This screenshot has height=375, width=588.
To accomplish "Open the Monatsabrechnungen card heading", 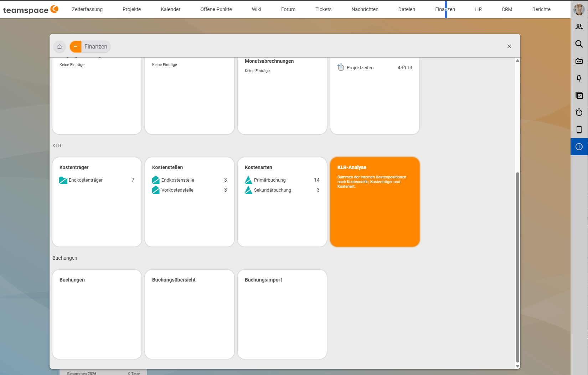I will pyautogui.click(x=269, y=61).
